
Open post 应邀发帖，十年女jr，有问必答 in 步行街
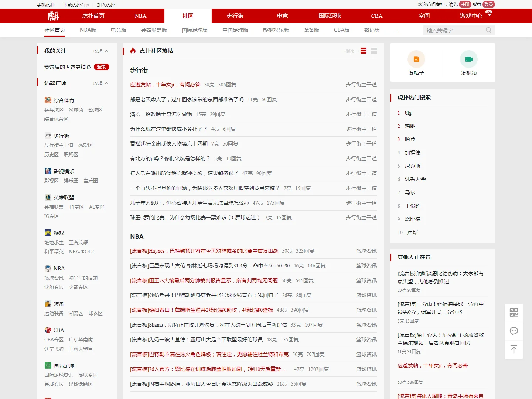coord(165,85)
